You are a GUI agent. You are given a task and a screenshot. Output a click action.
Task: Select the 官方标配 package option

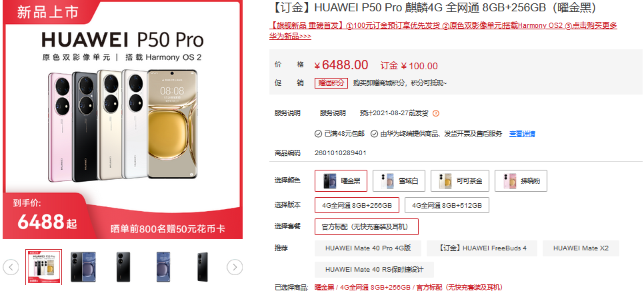click(x=367, y=226)
